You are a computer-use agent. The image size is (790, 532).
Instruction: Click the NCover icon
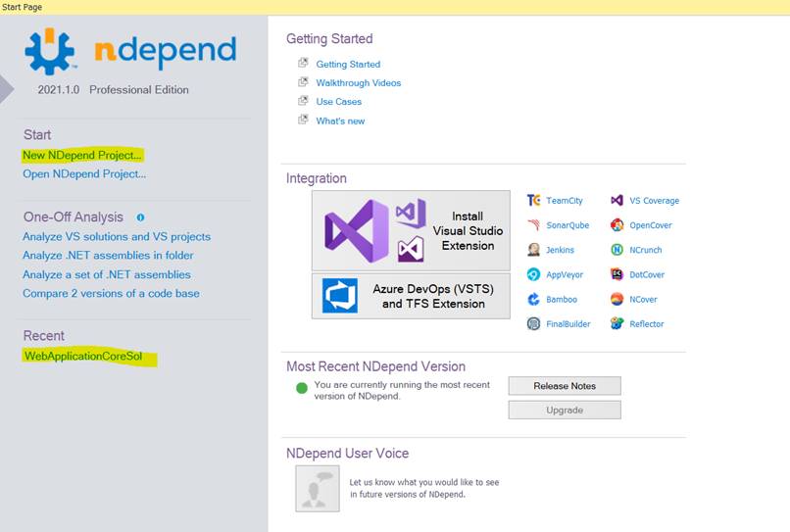coord(617,299)
